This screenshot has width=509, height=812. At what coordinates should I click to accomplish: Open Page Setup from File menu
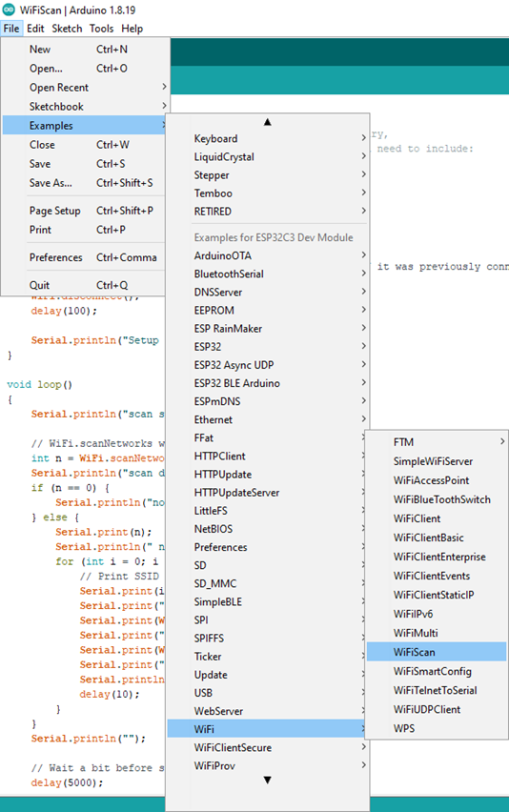pos(84,211)
